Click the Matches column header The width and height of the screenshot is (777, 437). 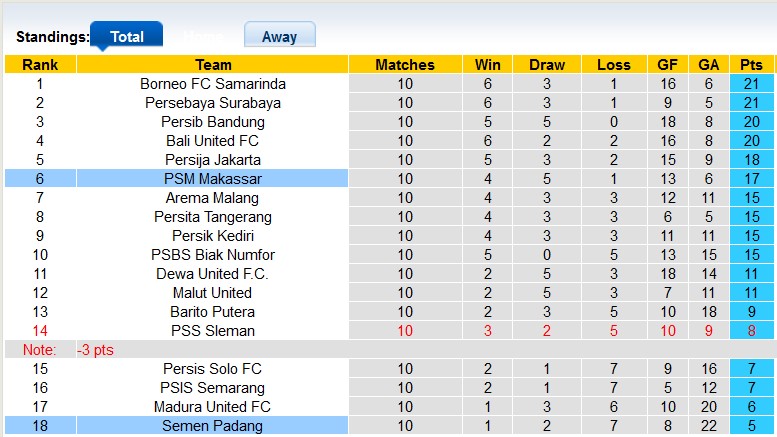point(404,65)
